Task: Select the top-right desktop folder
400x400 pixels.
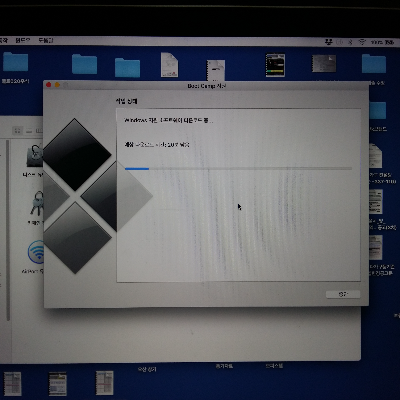Action: tap(374, 63)
